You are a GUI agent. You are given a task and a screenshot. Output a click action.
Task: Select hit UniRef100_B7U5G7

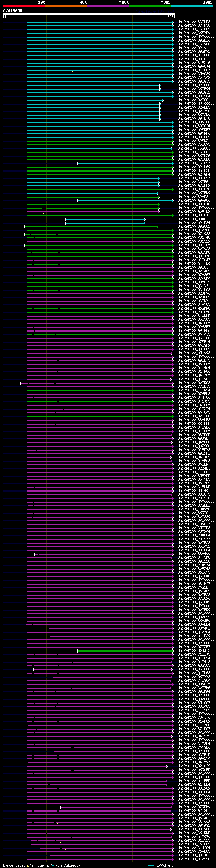coord(194,729)
